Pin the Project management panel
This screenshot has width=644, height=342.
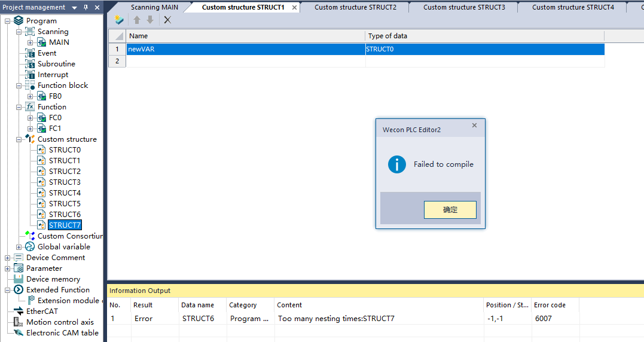86,7
